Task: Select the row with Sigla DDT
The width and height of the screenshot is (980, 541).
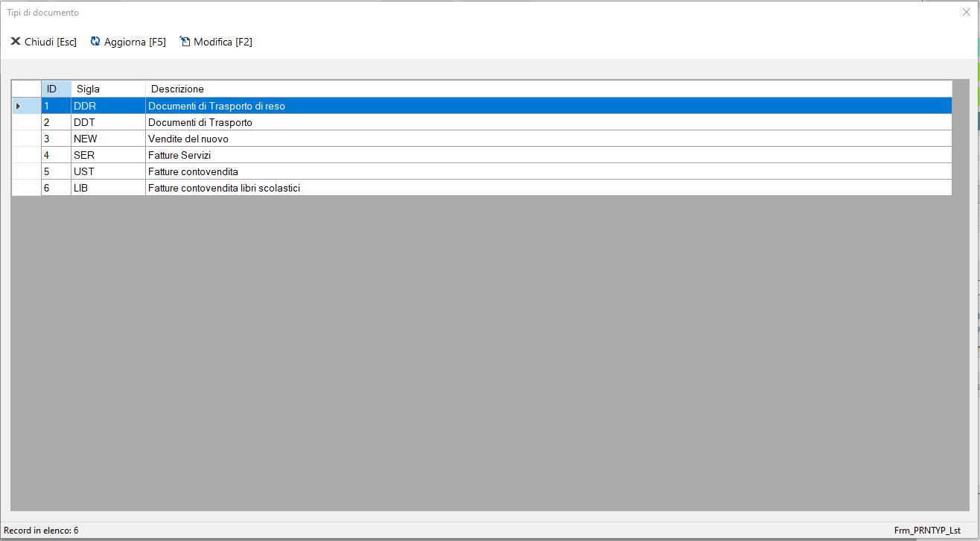Action: pos(482,122)
